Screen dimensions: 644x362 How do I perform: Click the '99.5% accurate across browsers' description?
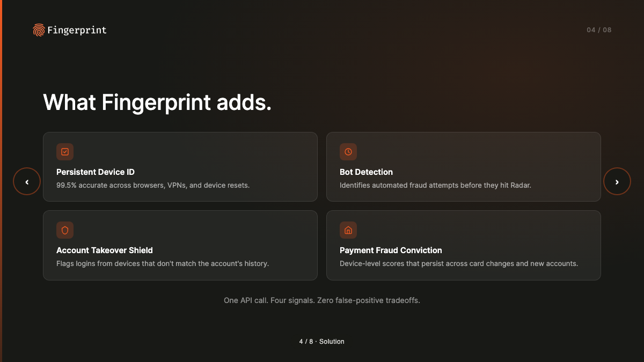click(153, 185)
